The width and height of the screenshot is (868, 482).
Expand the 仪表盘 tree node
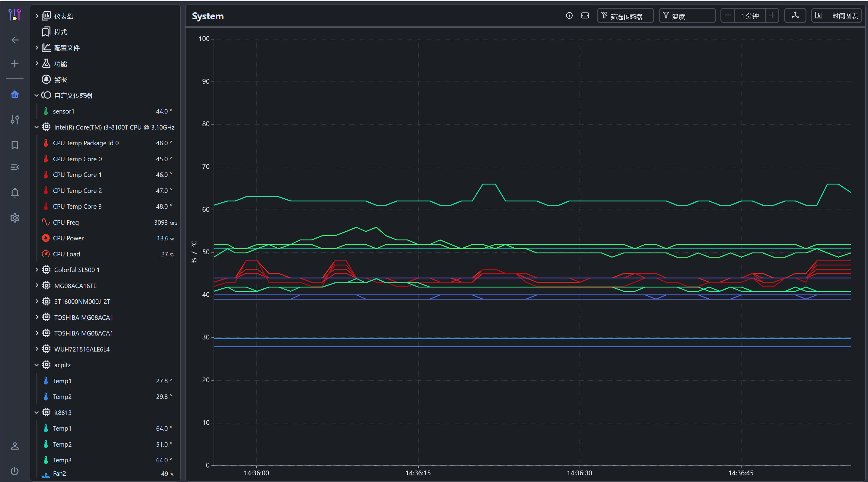[37, 16]
